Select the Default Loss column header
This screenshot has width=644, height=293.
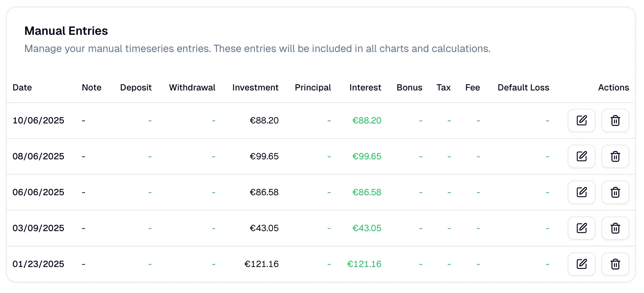(523, 88)
